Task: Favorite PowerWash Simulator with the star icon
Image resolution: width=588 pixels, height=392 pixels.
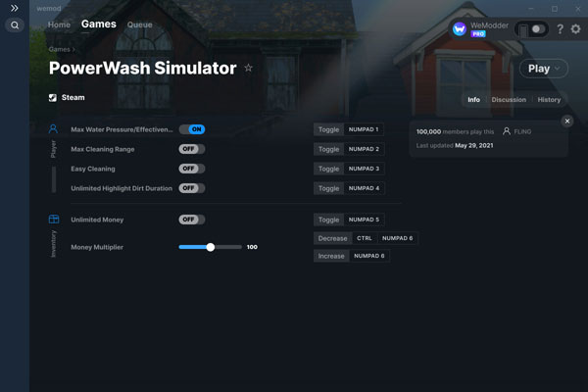Action: 248,68
